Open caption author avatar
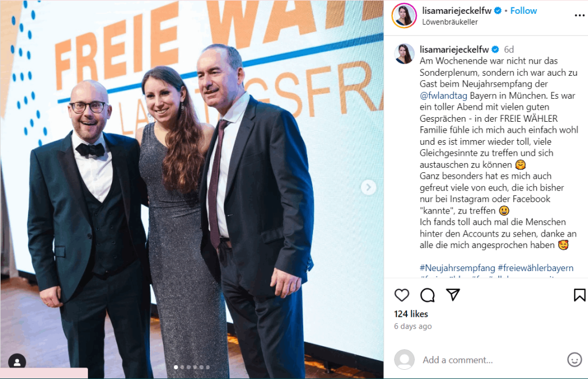This screenshot has width=588, height=379. 404,53
